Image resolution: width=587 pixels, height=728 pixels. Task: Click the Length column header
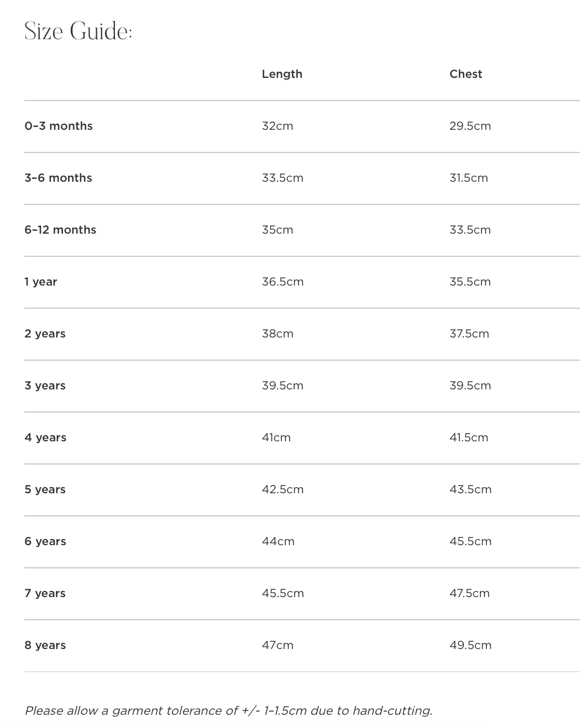point(282,74)
